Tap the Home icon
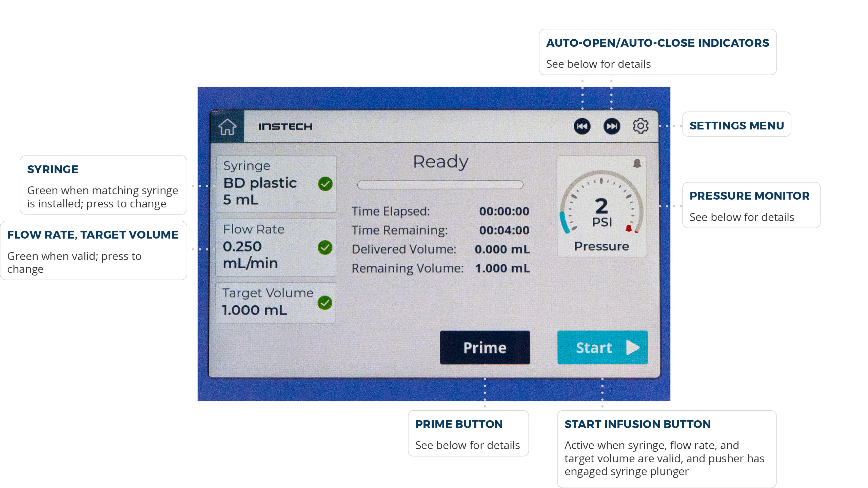 [x=227, y=127]
